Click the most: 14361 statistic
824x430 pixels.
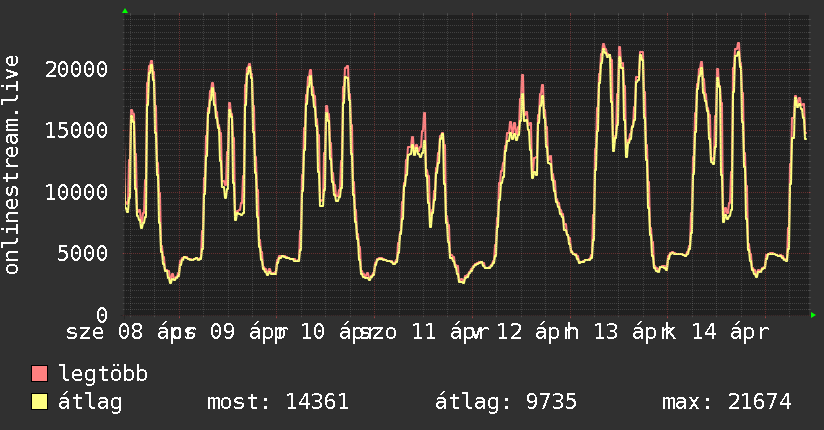277,403
